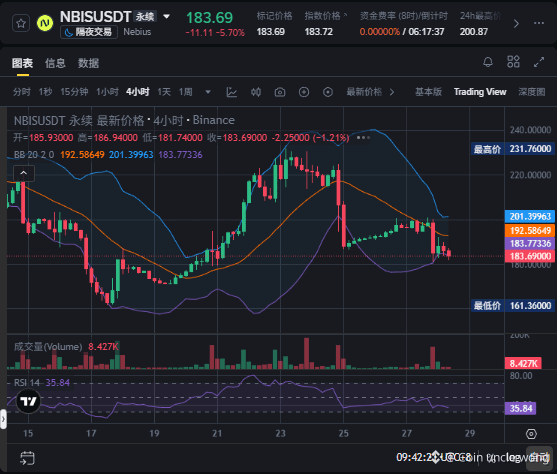This screenshot has height=474, width=557.
Task: Click the Nebius coin logo icon
Action: click(x=45, y=23)
